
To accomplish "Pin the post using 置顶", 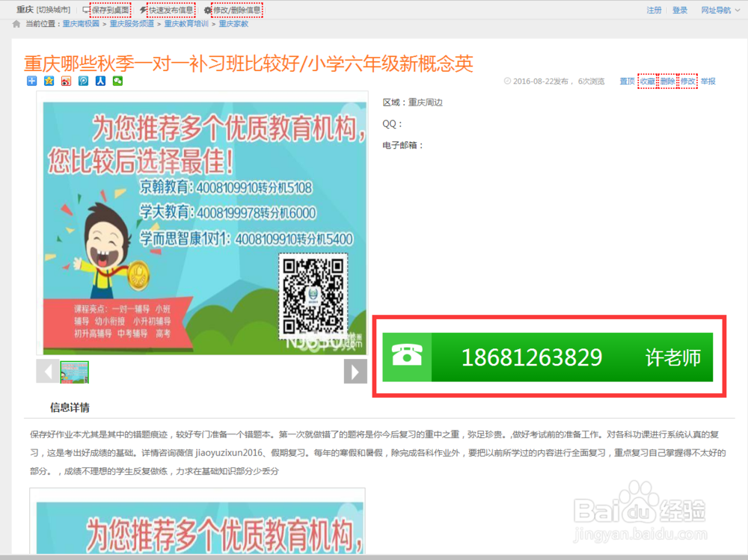I will point(628,81).
